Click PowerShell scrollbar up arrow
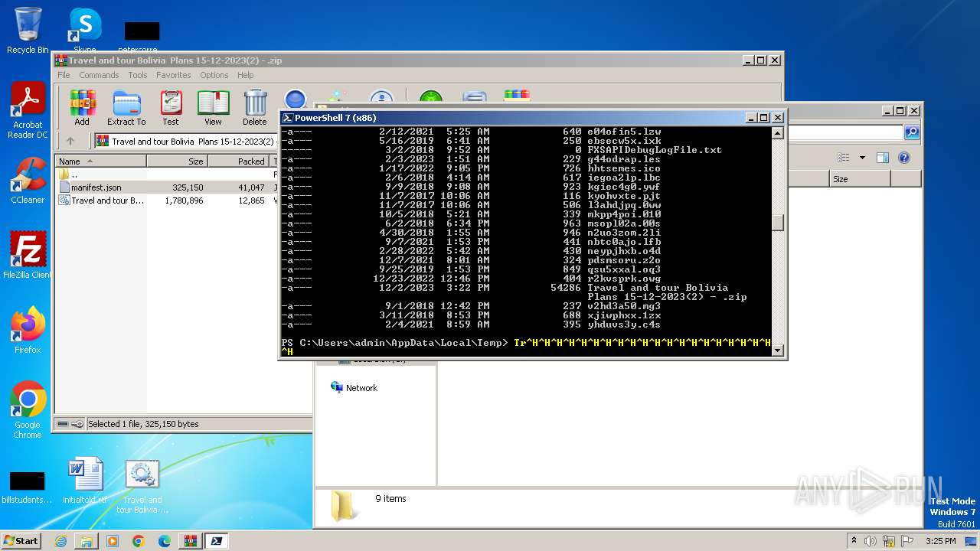 [x=777, y=133]
